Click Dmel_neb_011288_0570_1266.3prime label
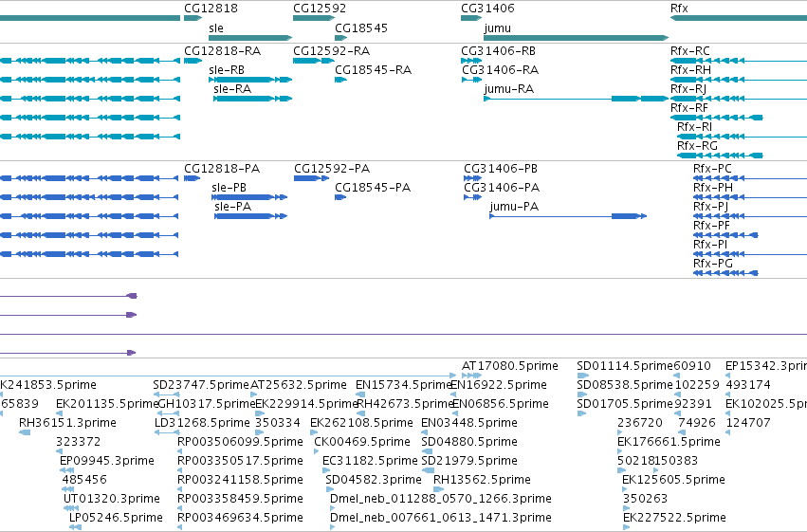807x532 pixels. [441, 499]
